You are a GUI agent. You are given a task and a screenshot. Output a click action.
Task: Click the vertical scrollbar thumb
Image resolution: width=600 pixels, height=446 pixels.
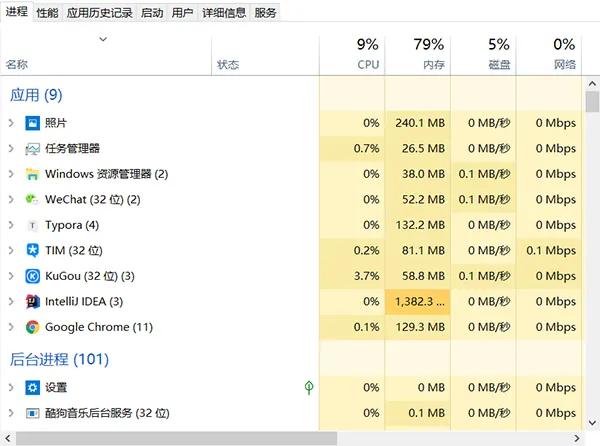pyautogui.click(x=592, y=101)
